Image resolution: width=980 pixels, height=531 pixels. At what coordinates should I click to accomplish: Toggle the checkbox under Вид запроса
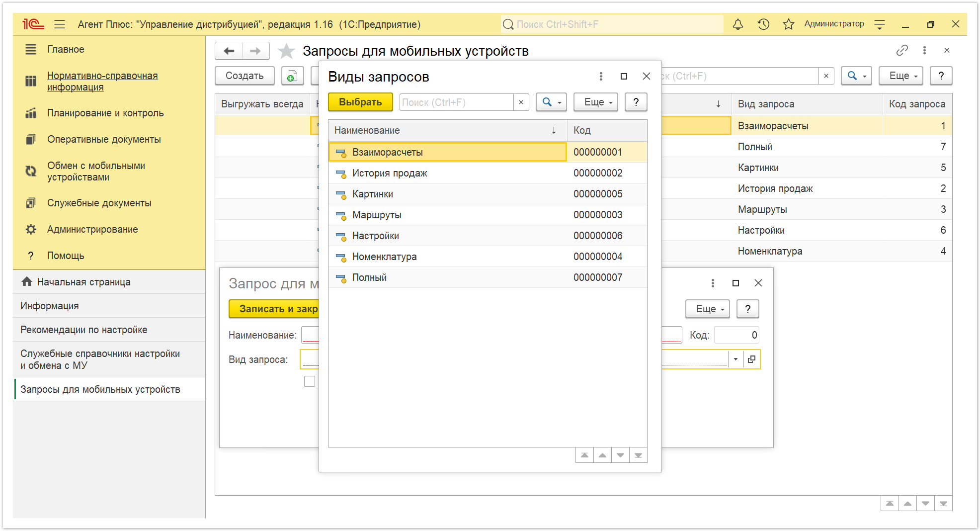pos(310,381)
